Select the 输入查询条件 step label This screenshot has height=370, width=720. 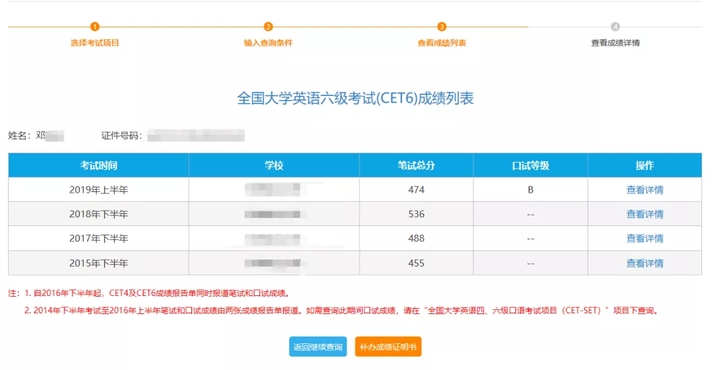point(268,43)
